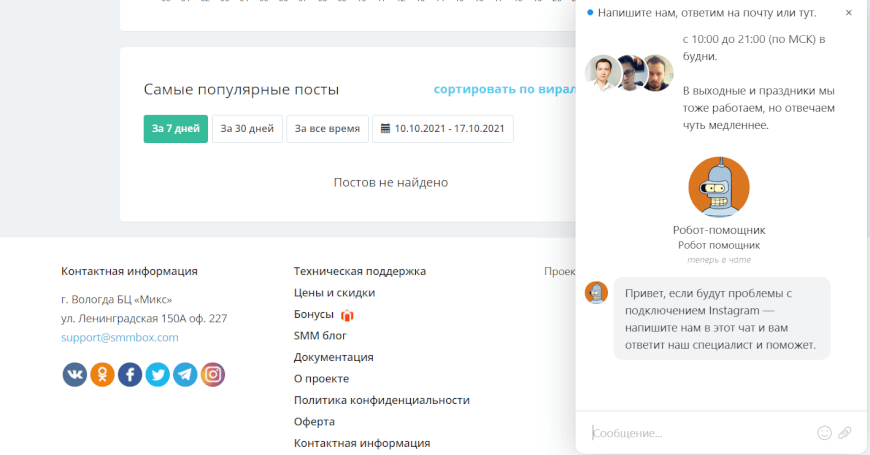Open the VK social network icon

coord(74,375)
